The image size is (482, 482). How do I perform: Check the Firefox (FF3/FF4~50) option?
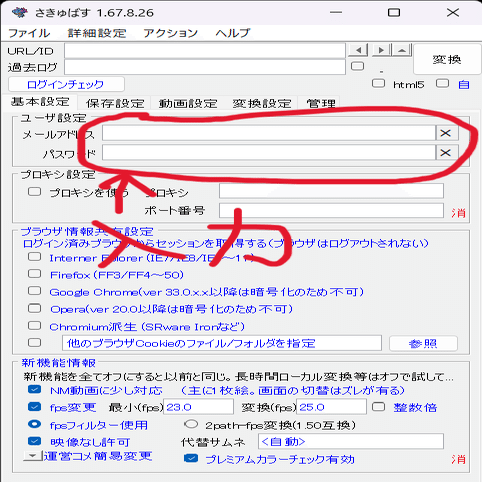(x=34, y=274)
